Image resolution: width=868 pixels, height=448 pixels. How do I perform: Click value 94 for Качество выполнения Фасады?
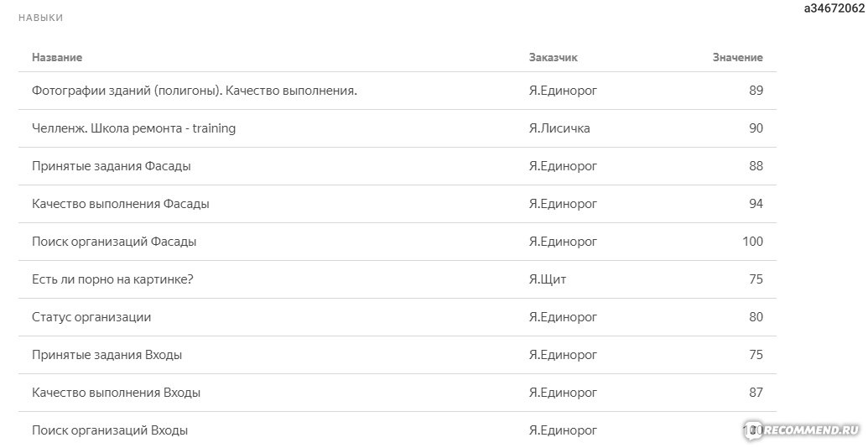point(756,204)
